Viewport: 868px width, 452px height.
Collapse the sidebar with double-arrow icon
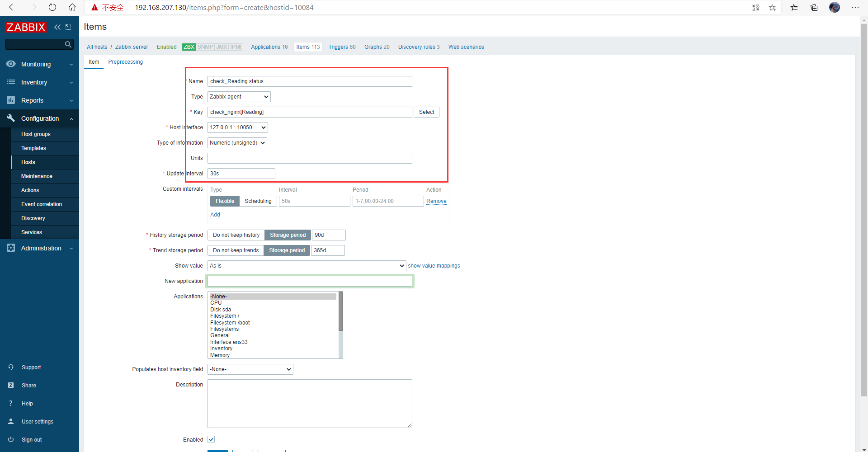pos(57,27)
